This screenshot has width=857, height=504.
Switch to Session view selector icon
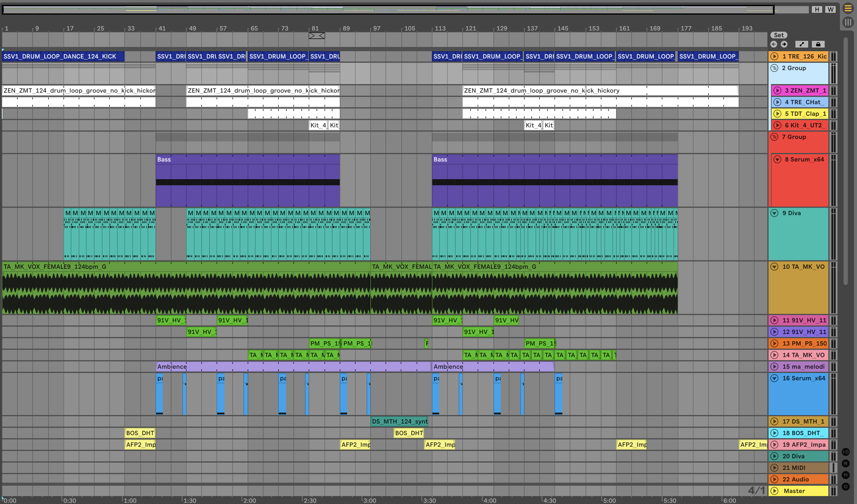pos(848,23)
